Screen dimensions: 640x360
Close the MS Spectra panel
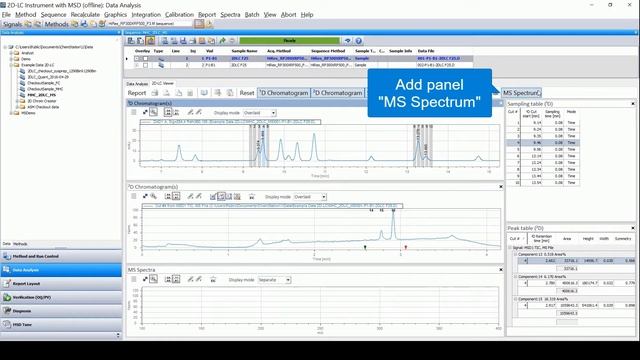(501, 269)
